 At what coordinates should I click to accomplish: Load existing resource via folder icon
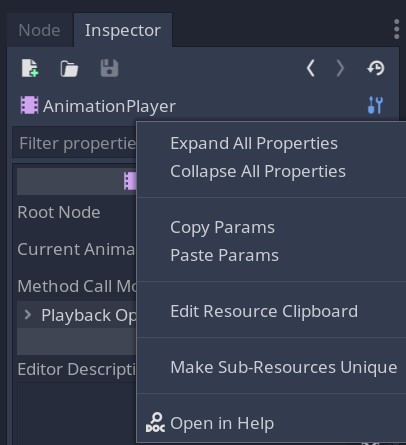click(x=69, y=69)
